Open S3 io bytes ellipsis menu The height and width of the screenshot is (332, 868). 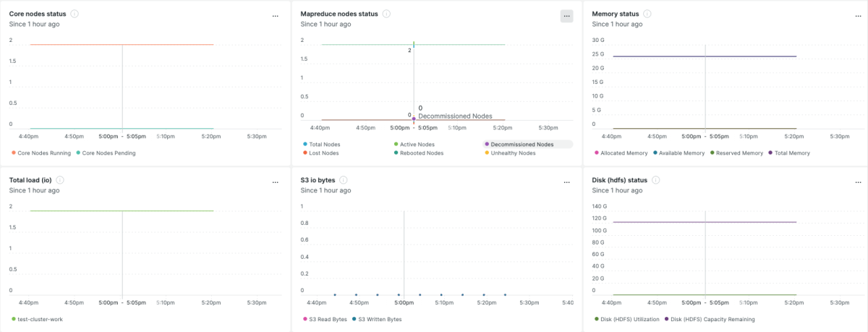tap(566, 182)
